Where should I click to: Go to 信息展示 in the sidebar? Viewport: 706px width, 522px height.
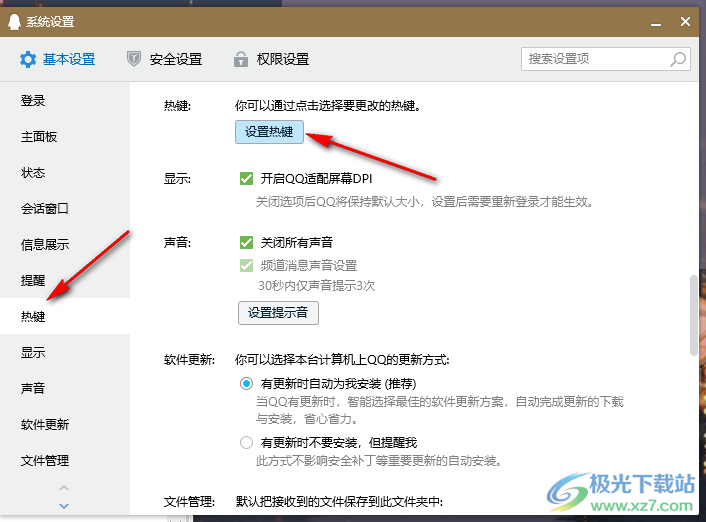coord(65,245)
